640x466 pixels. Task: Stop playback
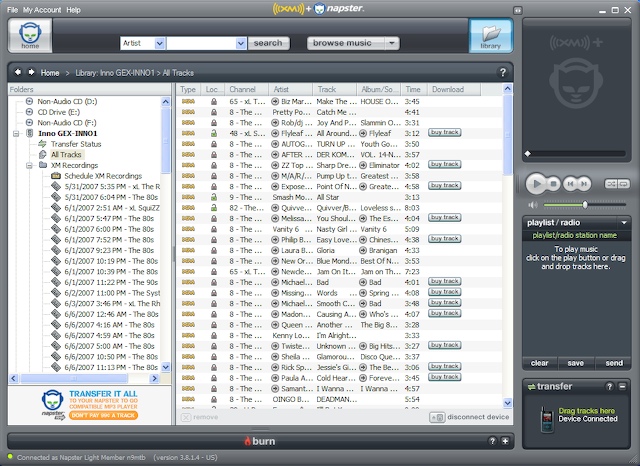pos(553,184)
